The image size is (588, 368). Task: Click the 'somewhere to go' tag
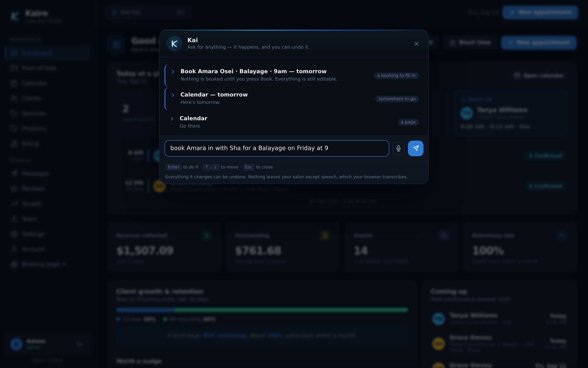click(397, 99)
